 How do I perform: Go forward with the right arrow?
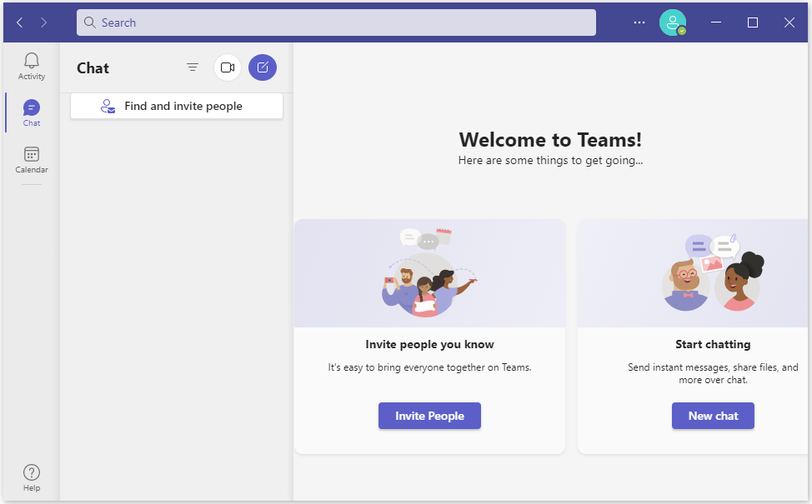pyautogui.click(x=44, y=22)
